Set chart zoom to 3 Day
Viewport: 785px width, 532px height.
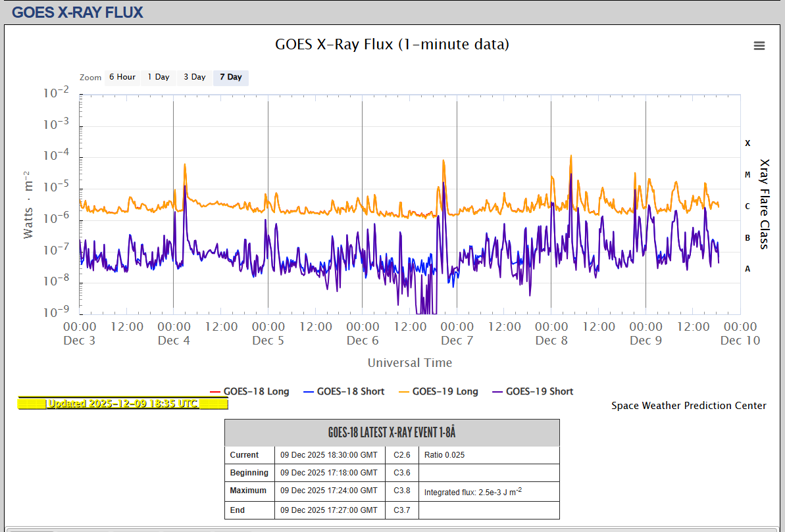click(x=194, y=77)
